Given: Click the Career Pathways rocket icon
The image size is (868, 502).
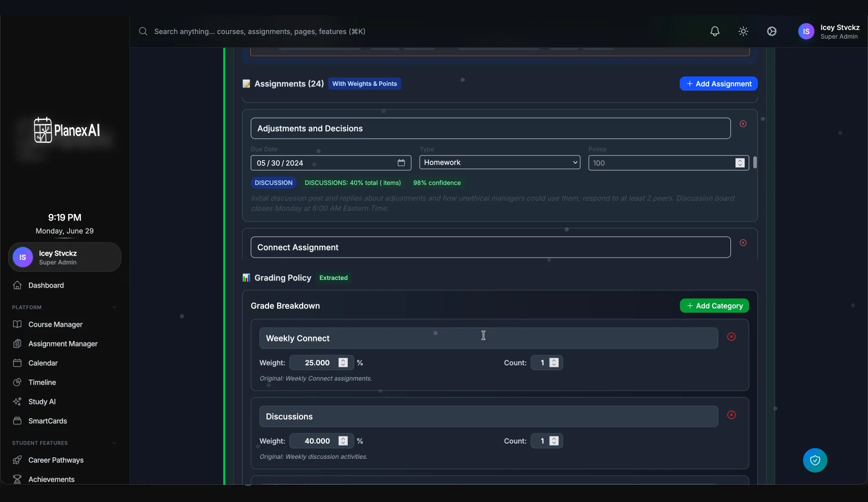Looking at the screenshot, I should coord(17,460).
